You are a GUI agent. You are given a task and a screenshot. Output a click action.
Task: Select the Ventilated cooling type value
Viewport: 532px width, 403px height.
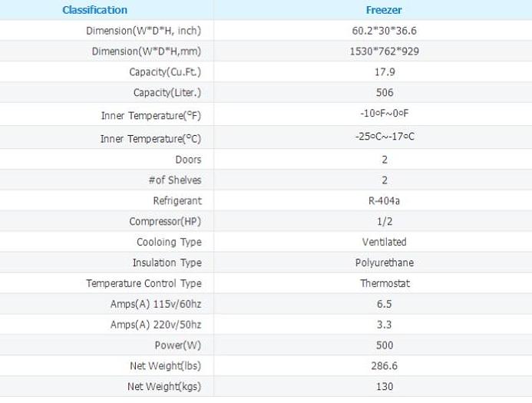point(385,242)
